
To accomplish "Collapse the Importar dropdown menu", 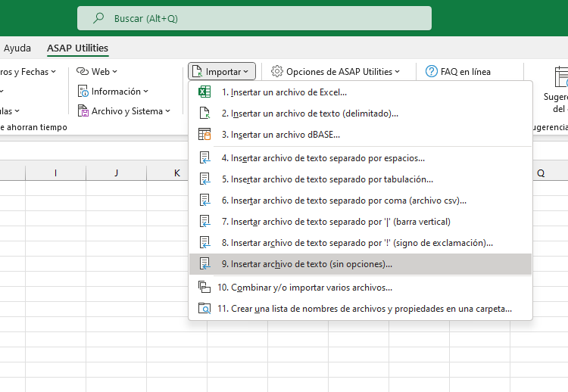I will point(222,71).
